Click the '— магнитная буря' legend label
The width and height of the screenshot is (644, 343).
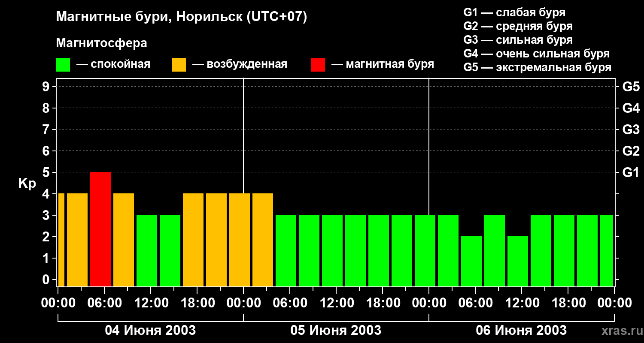tap(383, 64)
